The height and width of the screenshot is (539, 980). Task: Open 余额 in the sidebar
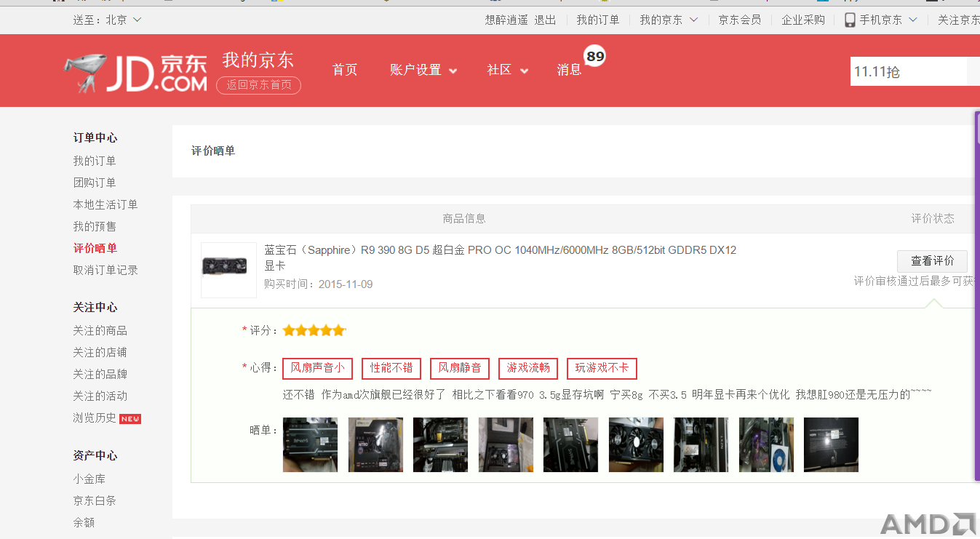(x=84, y=522)
